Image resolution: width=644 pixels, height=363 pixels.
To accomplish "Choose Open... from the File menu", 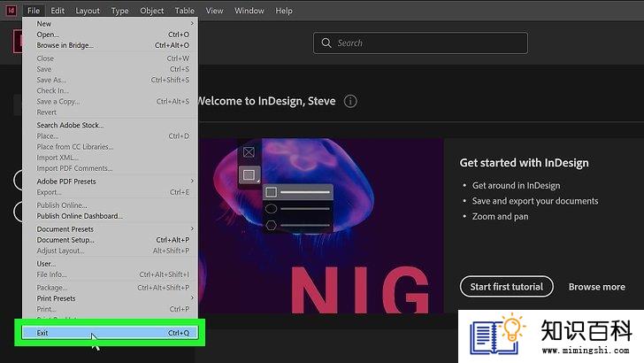I will click(110, 35).
